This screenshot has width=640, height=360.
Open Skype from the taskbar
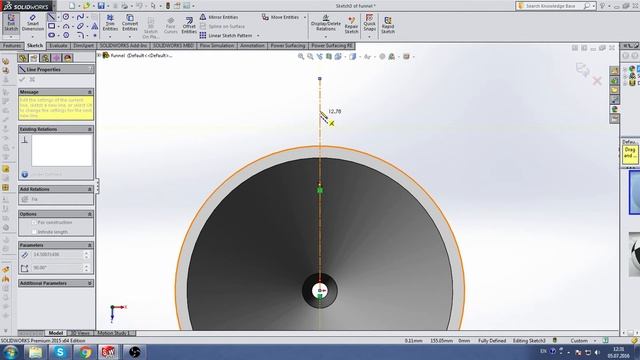(60, 352)
